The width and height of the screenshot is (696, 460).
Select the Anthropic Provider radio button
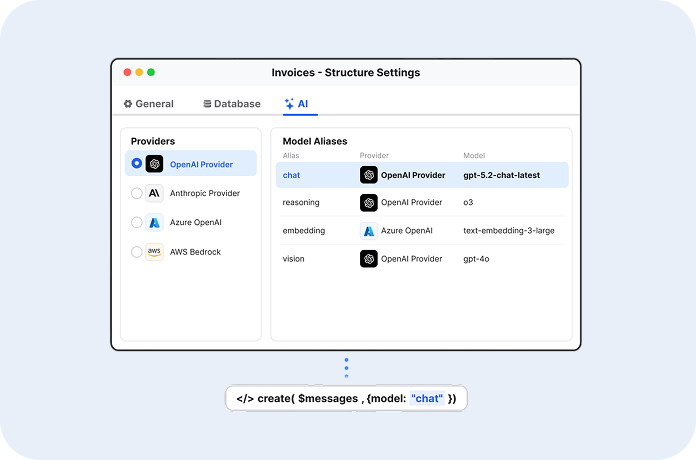pos(137,193)
